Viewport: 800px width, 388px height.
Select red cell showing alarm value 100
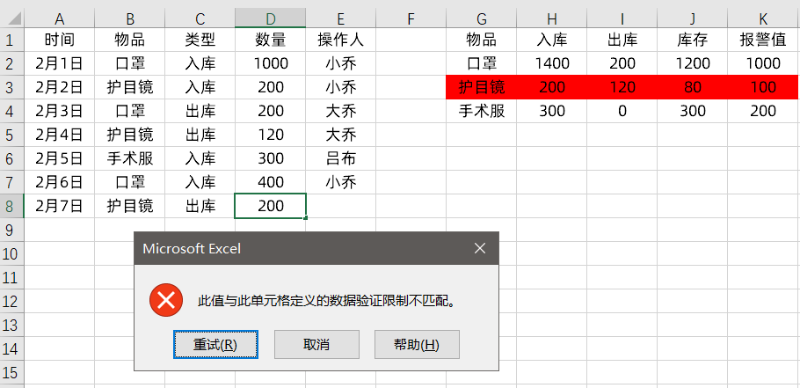point(763,87)
